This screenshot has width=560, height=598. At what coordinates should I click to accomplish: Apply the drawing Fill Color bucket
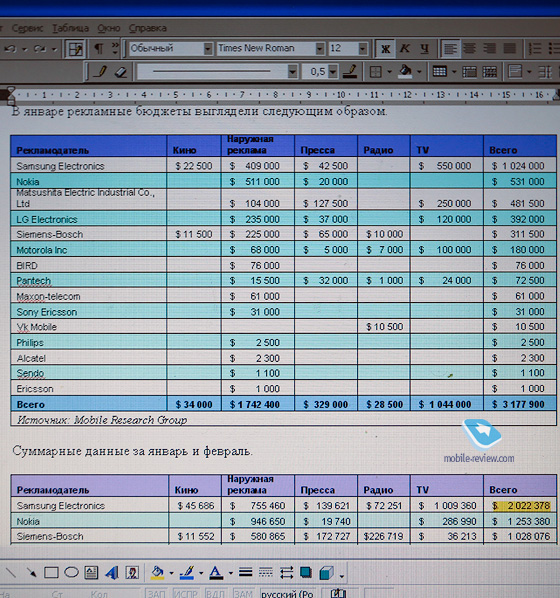click(x=157, y=572)
